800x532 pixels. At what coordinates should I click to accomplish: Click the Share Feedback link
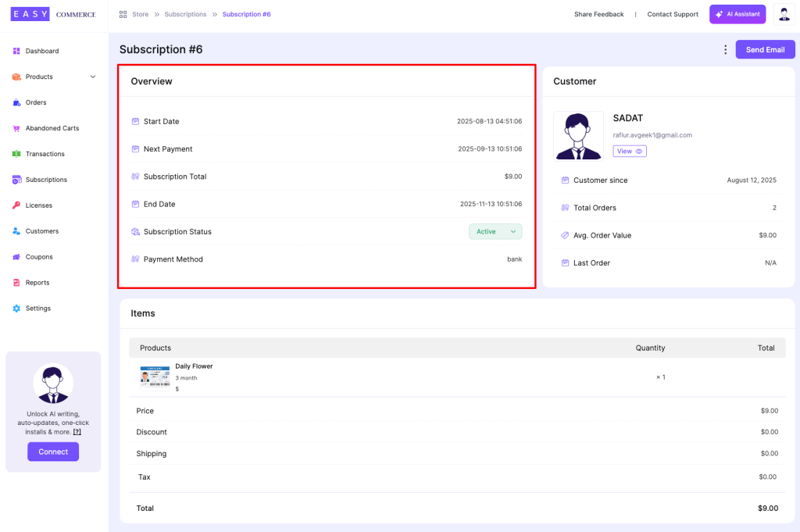pos(599,14)
